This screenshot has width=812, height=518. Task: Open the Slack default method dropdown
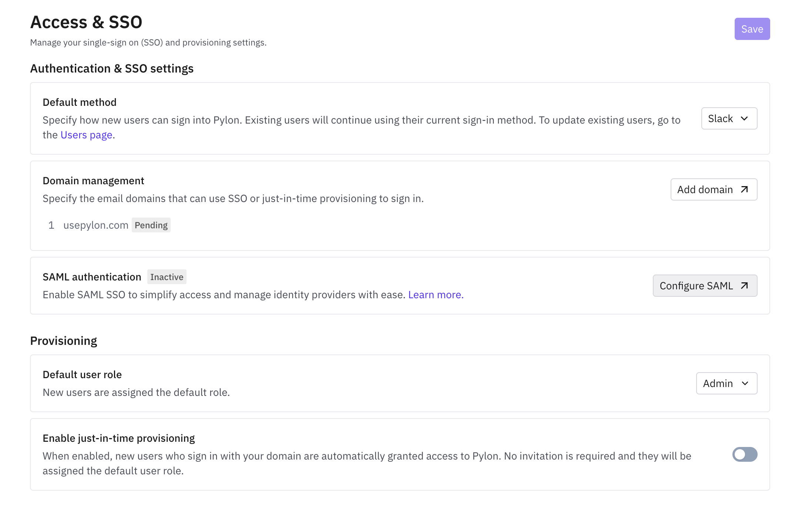[729, 118]
